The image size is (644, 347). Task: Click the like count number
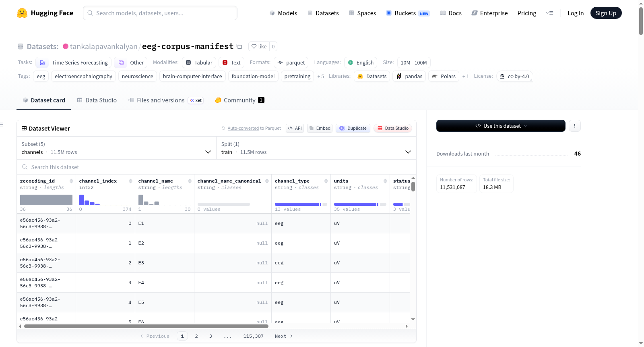pyautogui.click(x=273, y=46)
